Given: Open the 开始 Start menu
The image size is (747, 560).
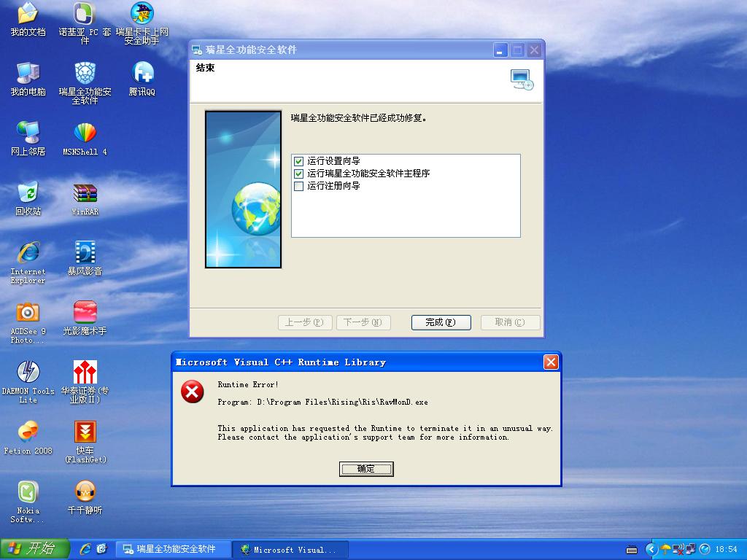Looking at the screenshot, I should [34, 549].
